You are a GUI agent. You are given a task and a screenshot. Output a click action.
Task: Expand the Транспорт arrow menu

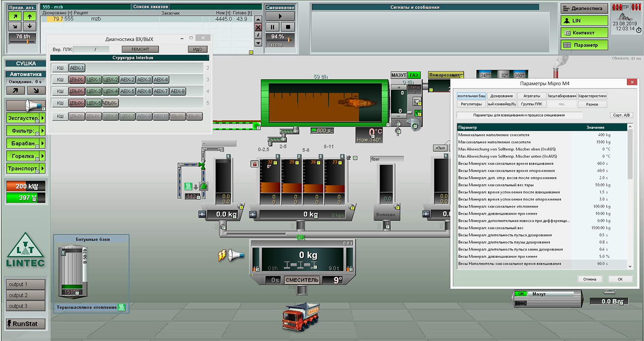coord(42,169)
